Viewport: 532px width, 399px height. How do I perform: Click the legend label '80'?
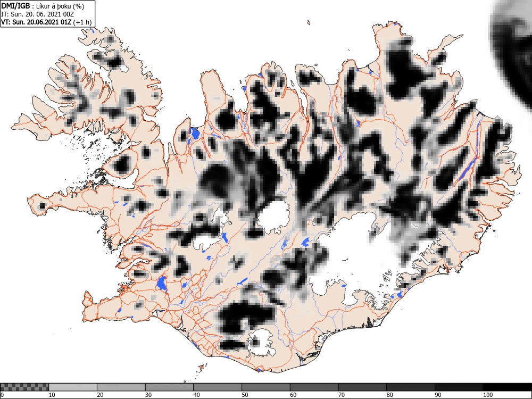[389, 395]
